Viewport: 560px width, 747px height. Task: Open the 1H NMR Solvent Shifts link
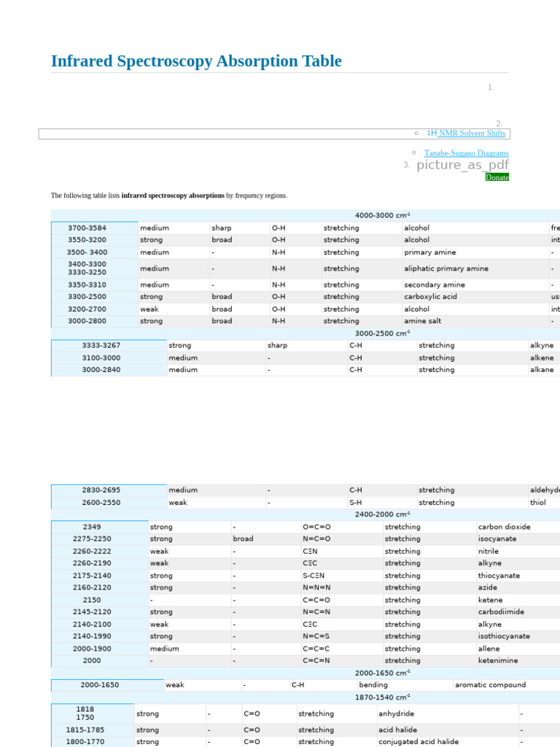pyautogui.click(x=466, y=133)
